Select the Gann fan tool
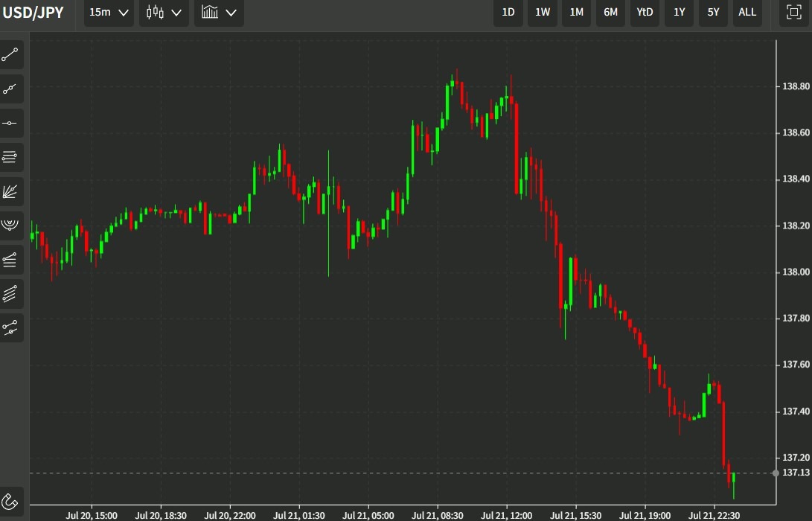The image size is (812, 521). 10,191
